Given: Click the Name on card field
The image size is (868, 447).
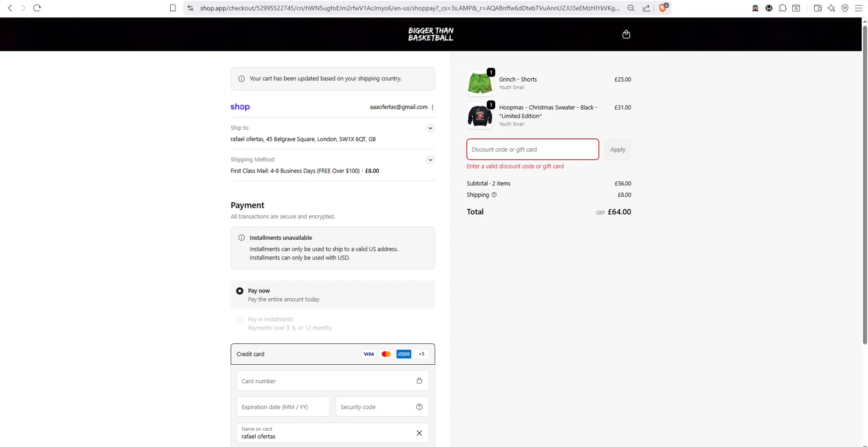Looking at the screenshot, I should point(333,433).
